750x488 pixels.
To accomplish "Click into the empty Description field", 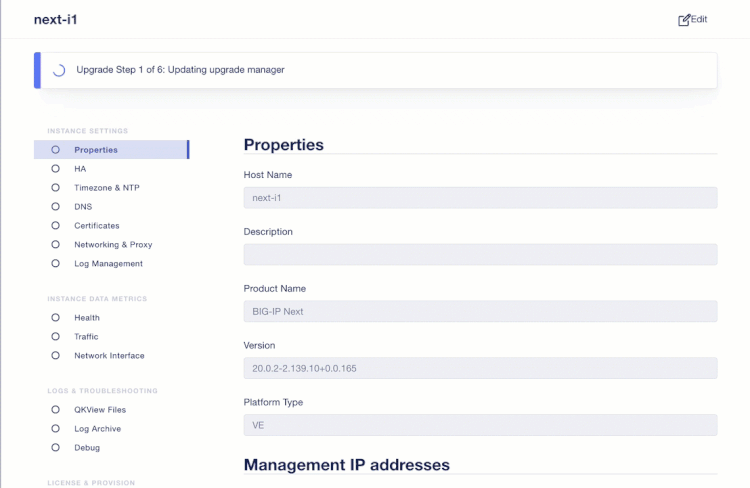I will pos(480,255).
